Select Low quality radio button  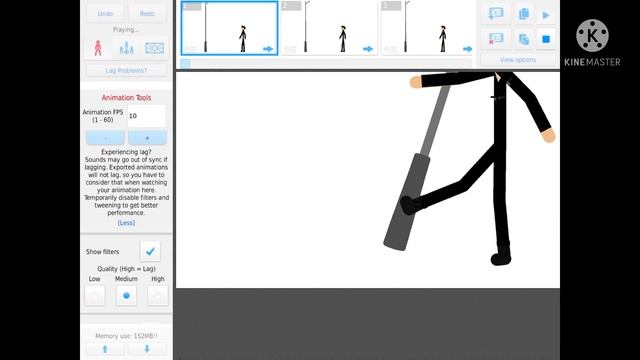[95, 296]
